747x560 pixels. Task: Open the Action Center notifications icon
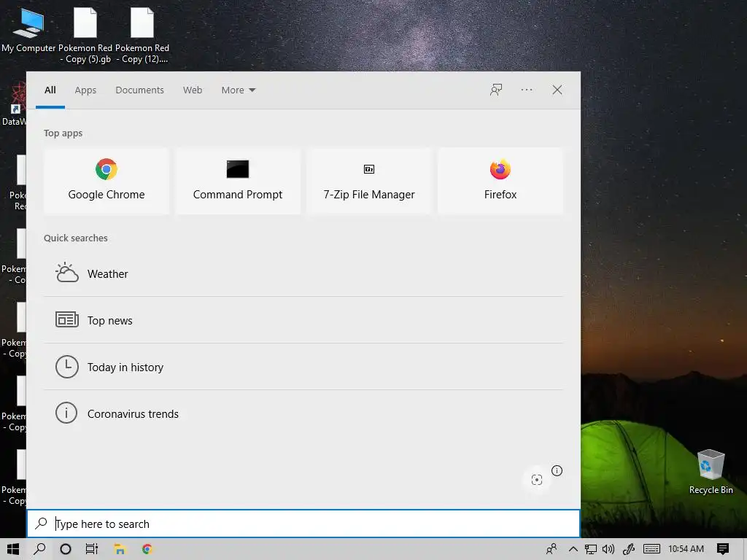tap(723, 549)
